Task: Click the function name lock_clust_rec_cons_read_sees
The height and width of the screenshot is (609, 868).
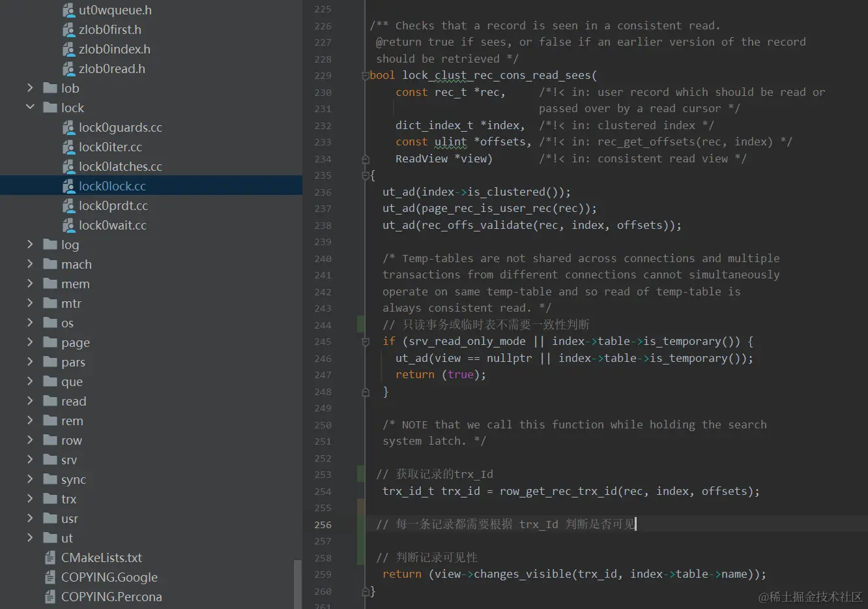Action: point(496,75)
